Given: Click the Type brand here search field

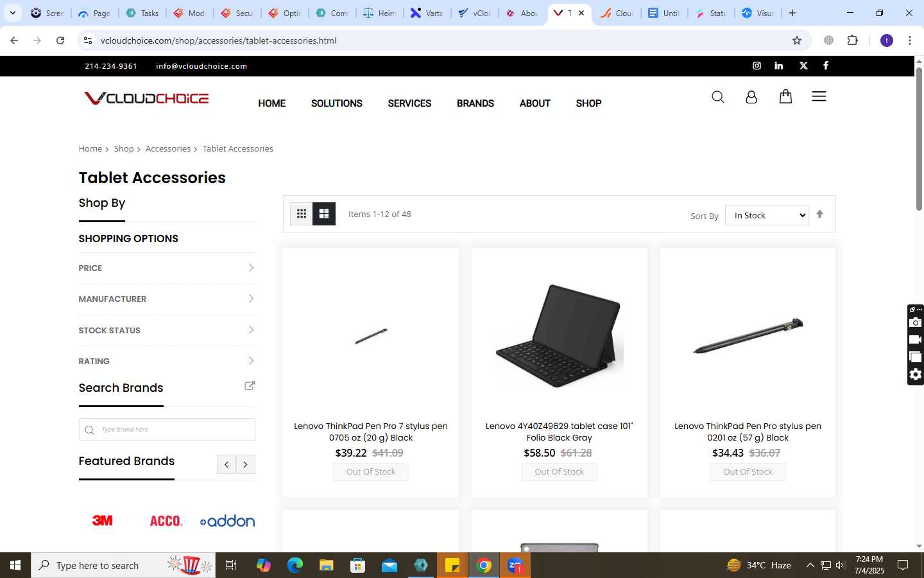Looking at the screenshot, I should [x=167, y=430].
